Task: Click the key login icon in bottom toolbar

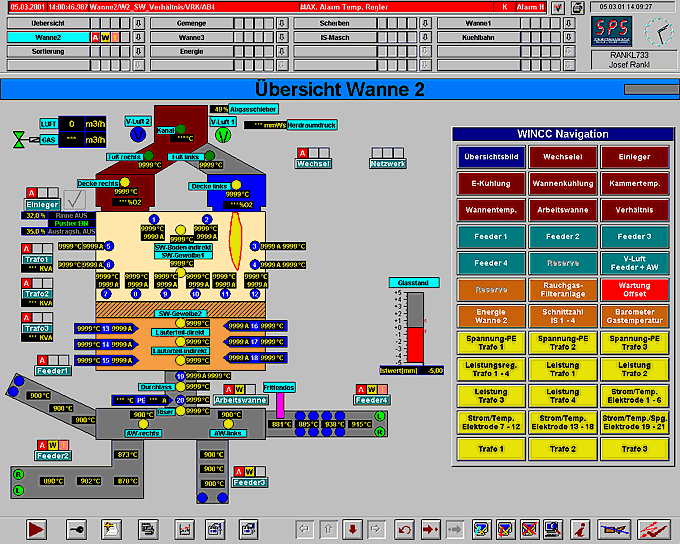Action: tap(76, 529)
